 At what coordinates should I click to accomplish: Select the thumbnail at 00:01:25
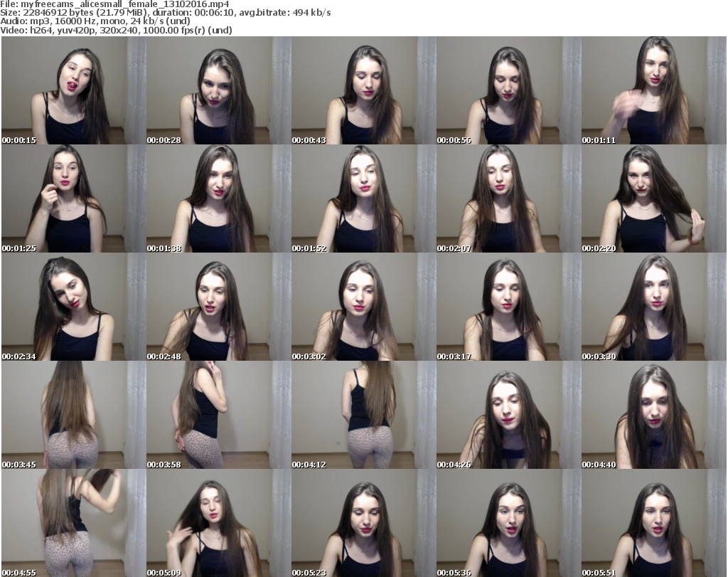pyautogui.click(x=73, y=198)
